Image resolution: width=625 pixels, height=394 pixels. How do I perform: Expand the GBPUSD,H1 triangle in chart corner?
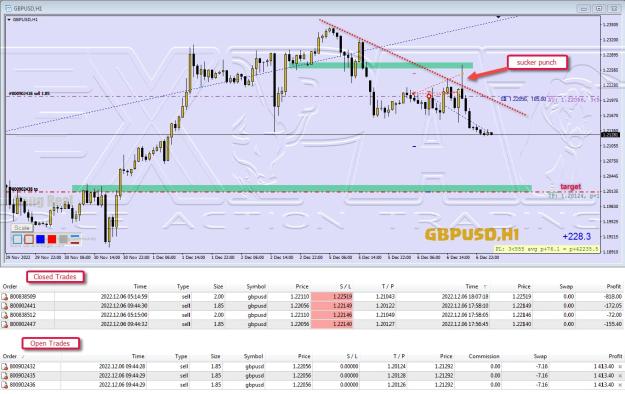9,20
